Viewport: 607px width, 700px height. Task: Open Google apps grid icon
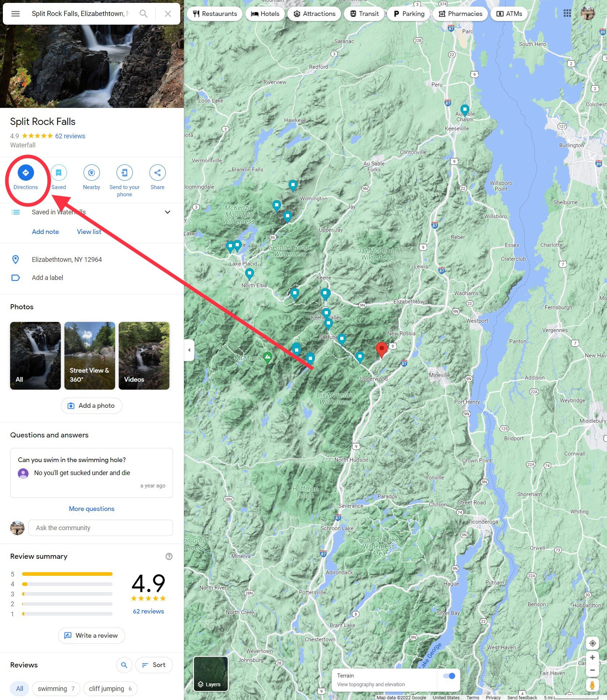pos(567,13)
